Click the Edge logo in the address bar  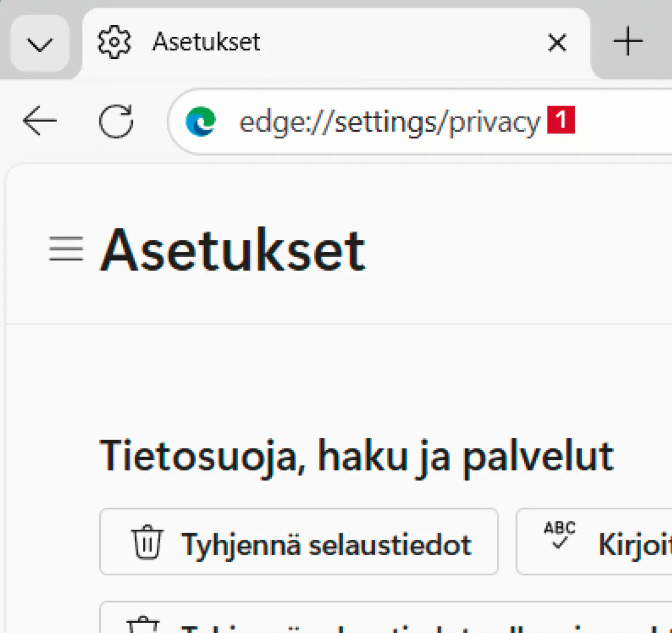201,122
